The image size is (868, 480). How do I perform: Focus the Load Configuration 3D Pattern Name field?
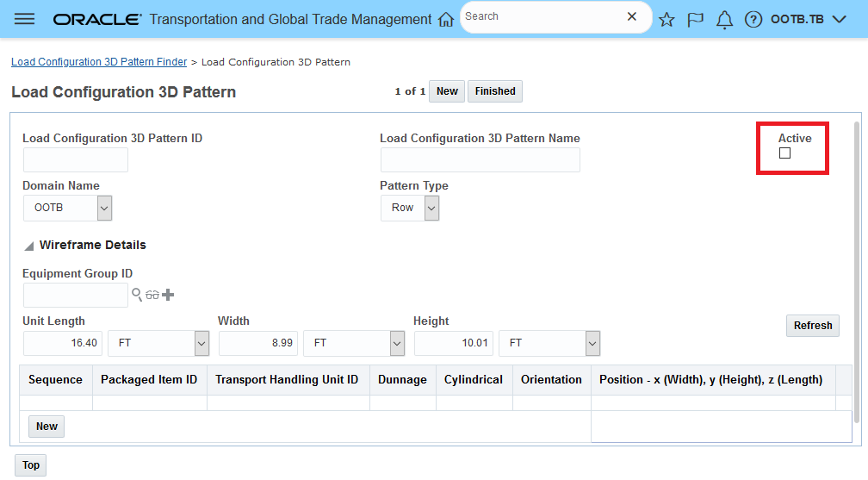(480, 160)
